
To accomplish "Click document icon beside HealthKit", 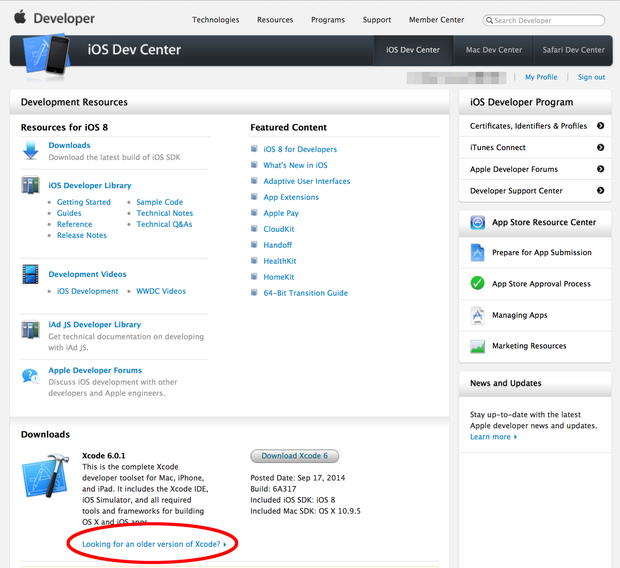I will point(254,260).
